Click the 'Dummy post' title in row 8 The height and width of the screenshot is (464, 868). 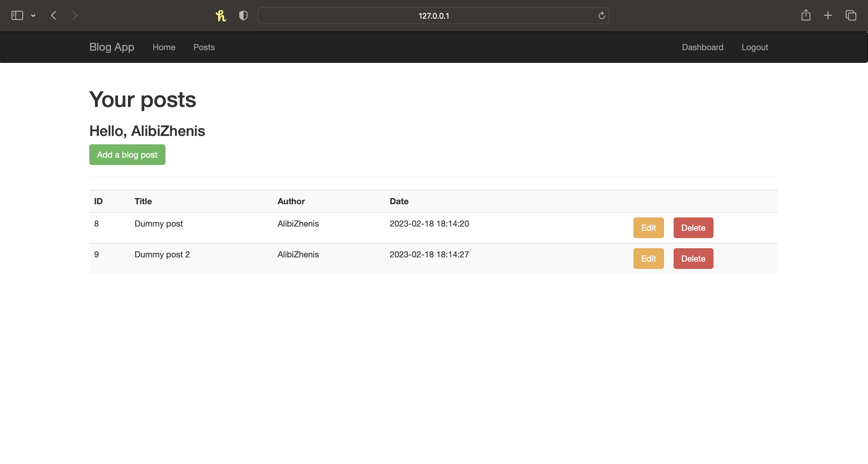[x=159, y=224]
